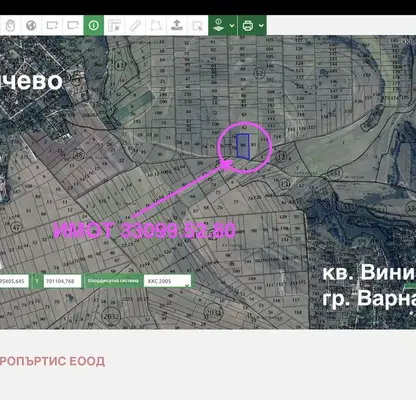Open the coordinate system dropdown KKC 2005

167,281
